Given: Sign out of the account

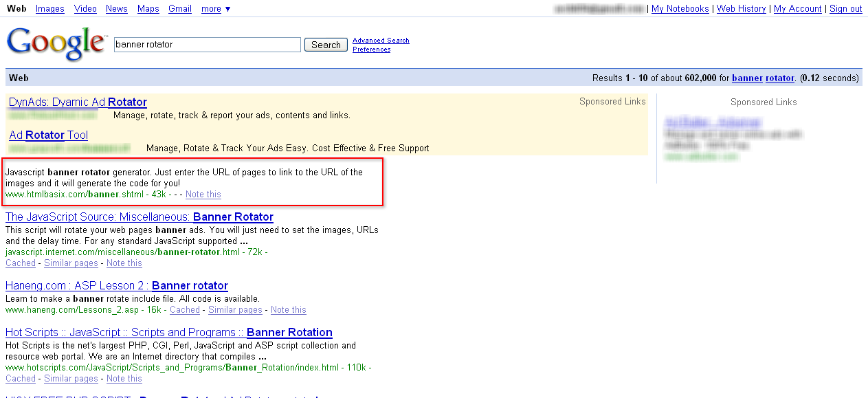Looking at the screenshot, I should point(845,9).
